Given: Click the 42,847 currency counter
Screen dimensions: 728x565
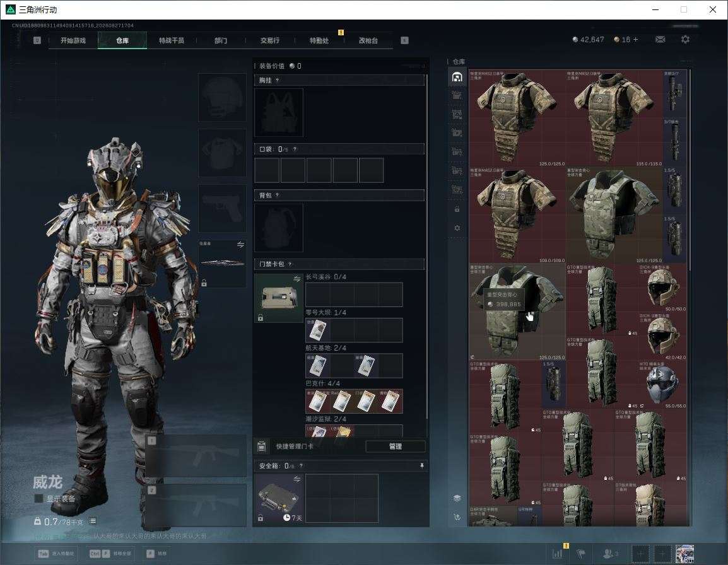Looking at the screenshot, I should [x=588, y=40].
